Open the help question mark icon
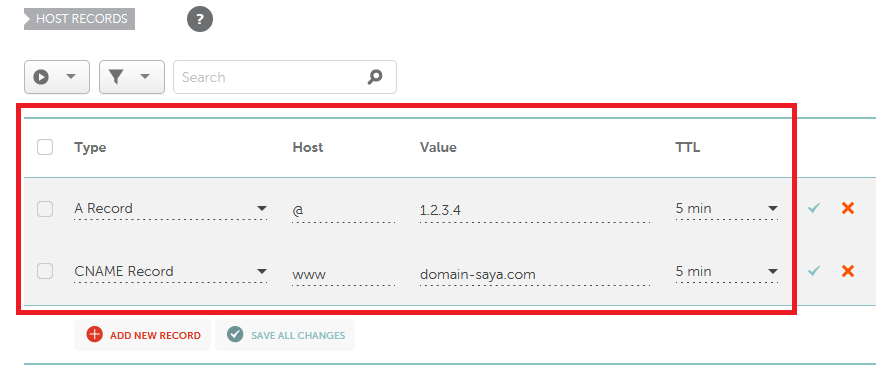 [x=200, y=20]
